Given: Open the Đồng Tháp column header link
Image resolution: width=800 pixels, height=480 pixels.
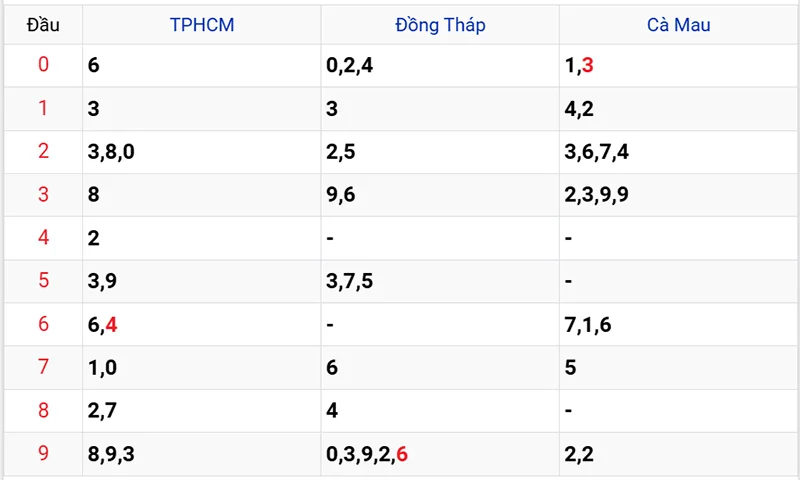Looking at the screenshot, I should click(x=440, y=25).
